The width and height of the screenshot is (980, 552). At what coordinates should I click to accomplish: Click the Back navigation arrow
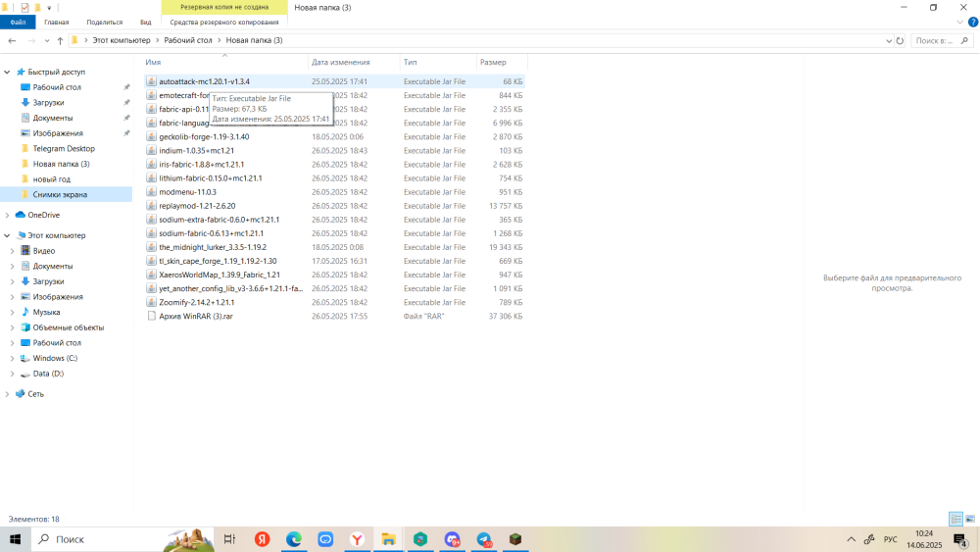[x=12, y=40]
